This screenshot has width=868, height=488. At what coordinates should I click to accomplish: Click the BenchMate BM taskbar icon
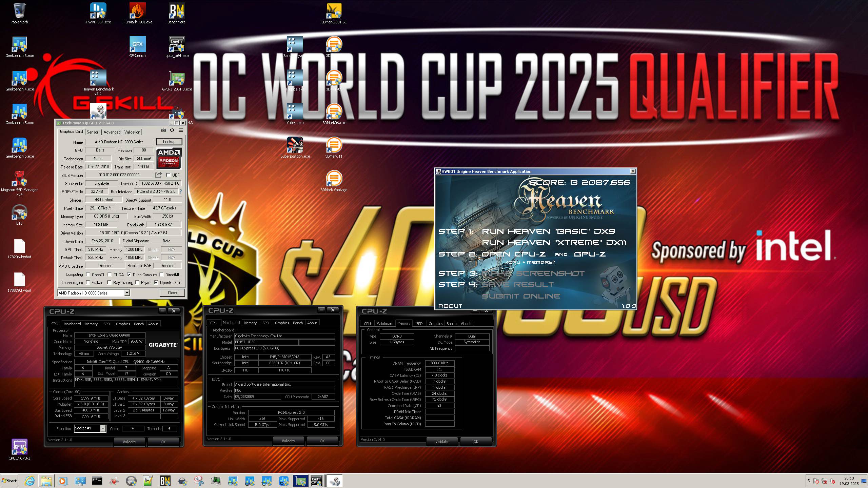[165, 481]
